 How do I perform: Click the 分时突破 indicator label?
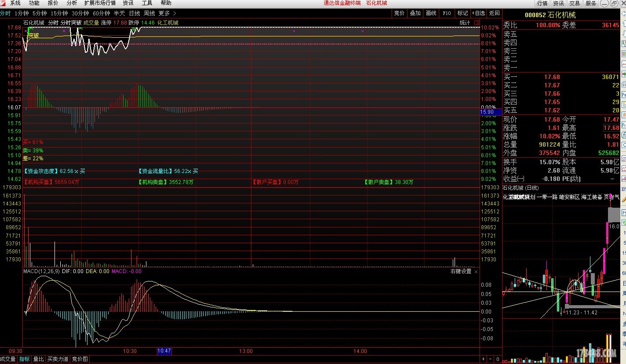pos(71,22)
